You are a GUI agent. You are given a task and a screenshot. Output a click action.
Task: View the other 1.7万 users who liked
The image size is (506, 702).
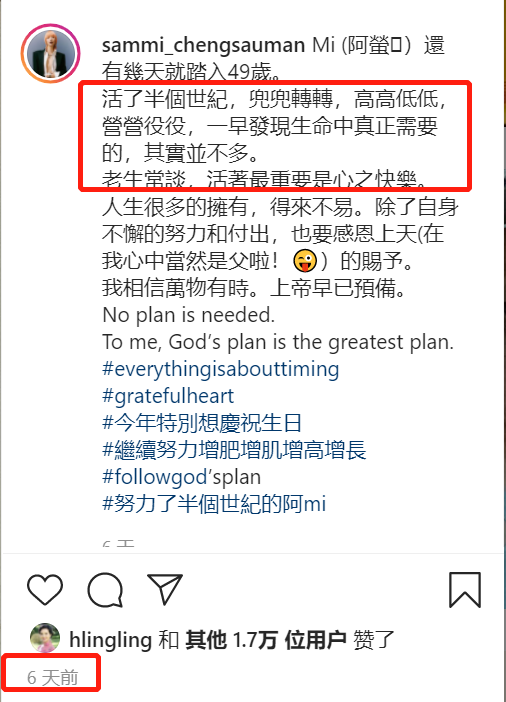coord(266,640)
